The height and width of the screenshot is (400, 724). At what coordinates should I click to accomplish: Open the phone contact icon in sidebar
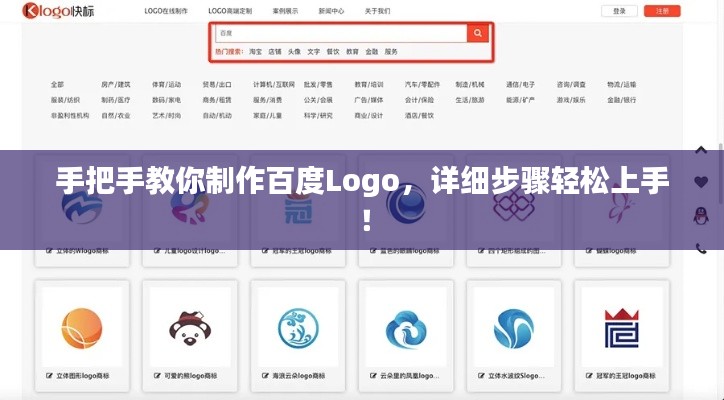click(x=701, y=247)
